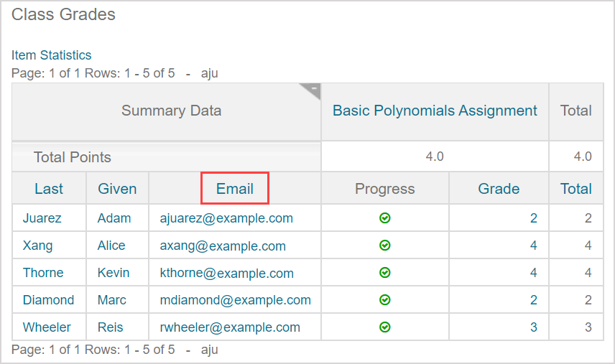Click Kevin's given name link
This screenshot has width=615, height=364.
[x=114, y=273]
